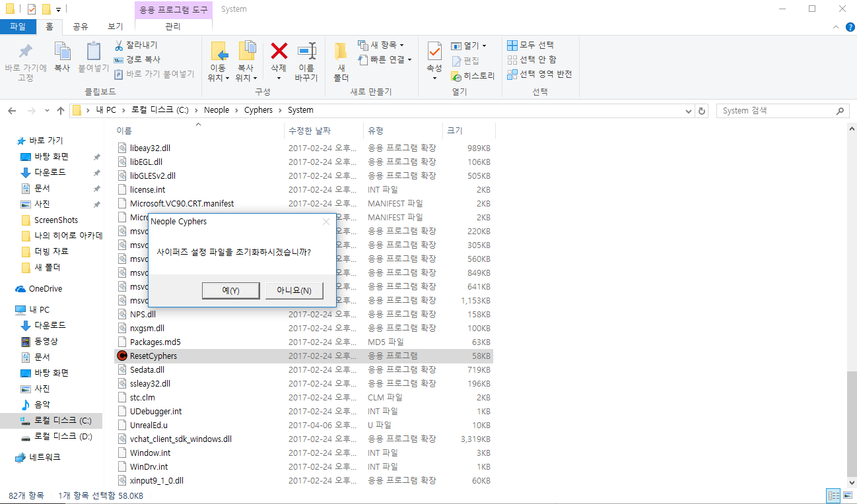Click the History (히스토리) icon
Image resolution: width=857 pixels, height=504 pixels.
tap(456, 76)
